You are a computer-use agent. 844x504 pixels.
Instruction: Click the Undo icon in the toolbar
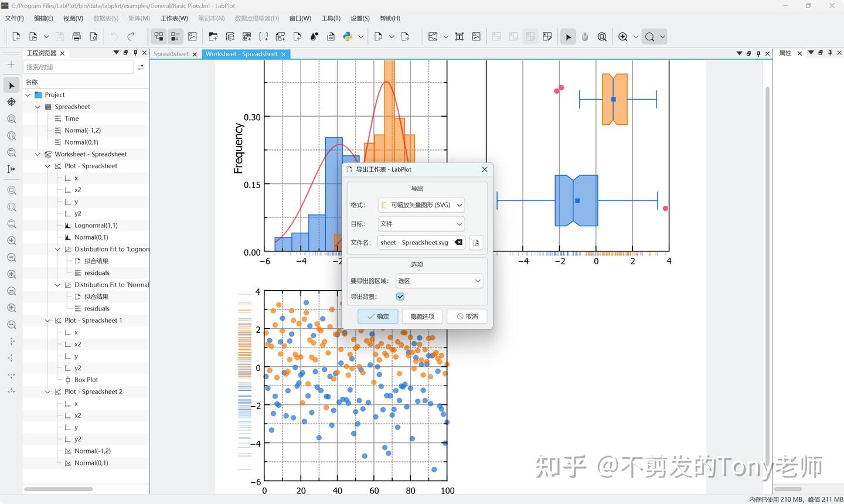[113, 36]
